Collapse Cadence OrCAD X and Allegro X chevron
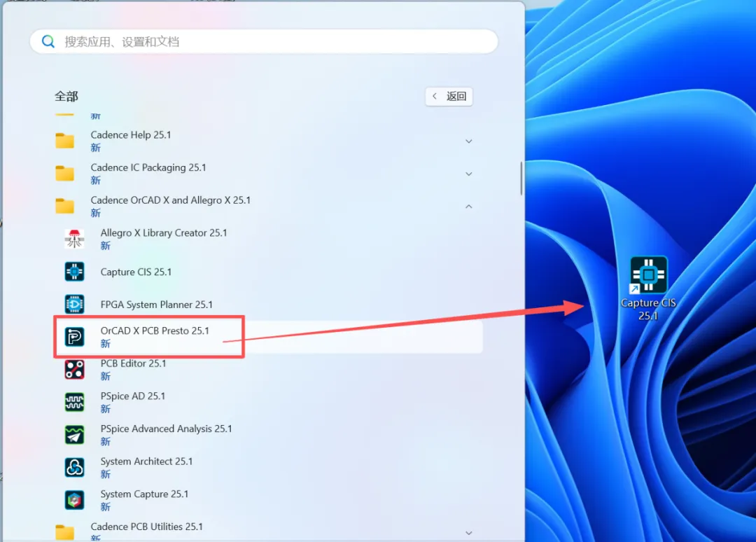Image resolution: width=756 pixels, height=542 pixels. [468, 207]
